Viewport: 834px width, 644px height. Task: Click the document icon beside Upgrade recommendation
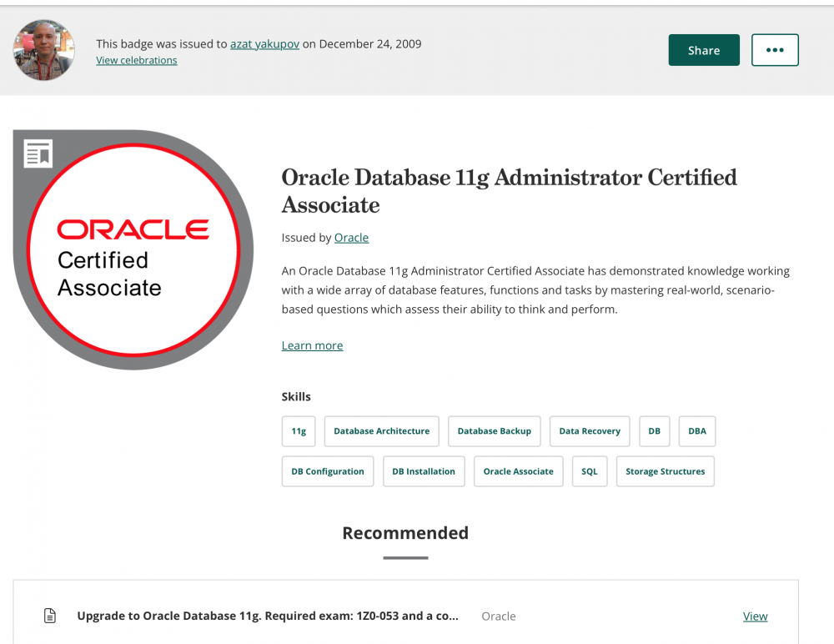tap(50, 616)
